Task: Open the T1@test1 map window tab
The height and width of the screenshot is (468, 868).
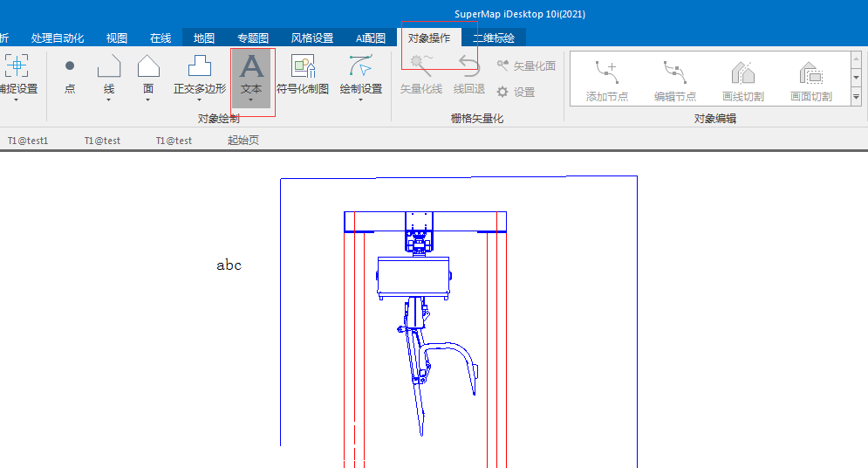Action: 28,141
